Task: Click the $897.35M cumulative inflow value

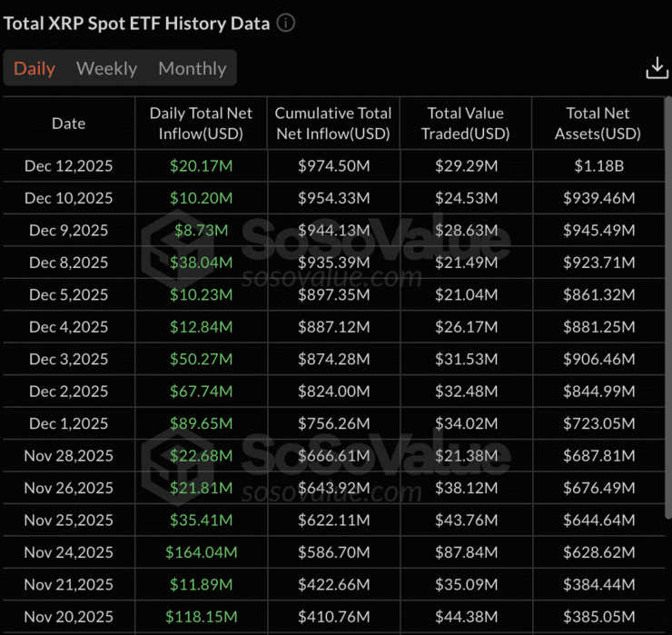Action: [x=334, y=294]
